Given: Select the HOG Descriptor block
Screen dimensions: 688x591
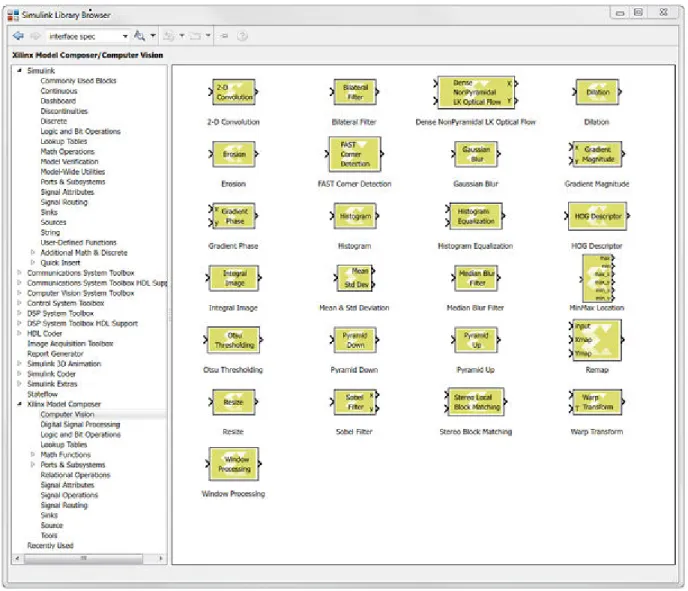Looking at the screenshot, I should 597,216.
